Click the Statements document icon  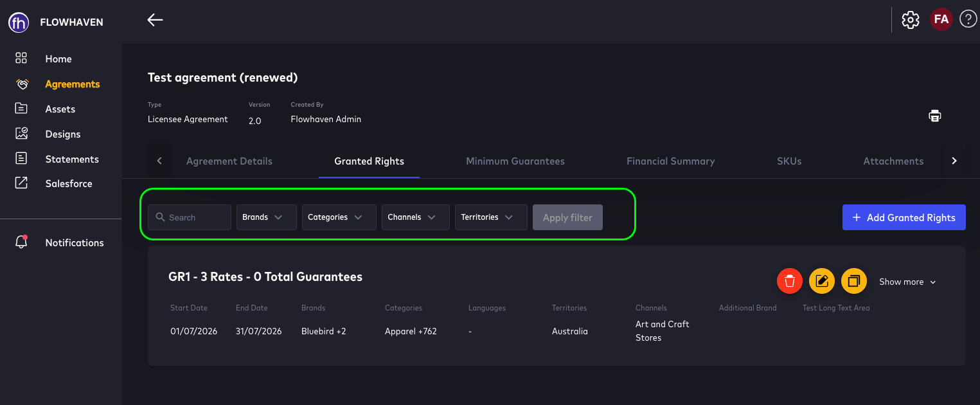[x=21, y=158]
